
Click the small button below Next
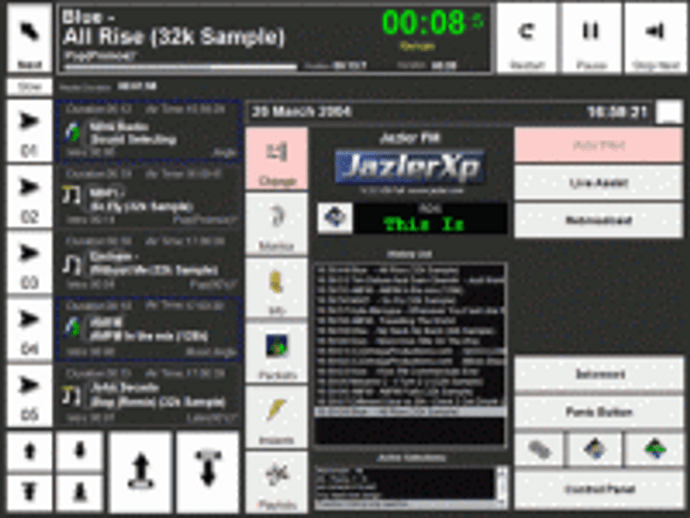[x=29, y=87]
